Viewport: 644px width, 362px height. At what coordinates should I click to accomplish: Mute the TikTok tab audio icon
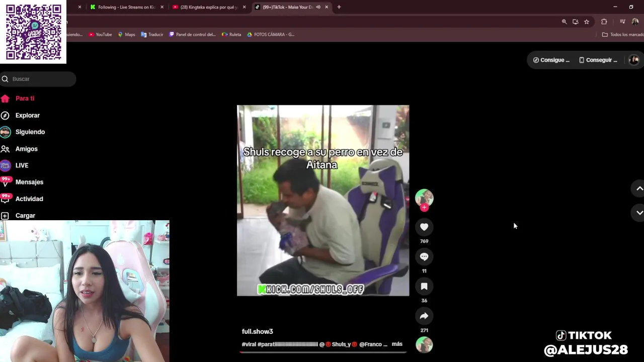(318, 7)
